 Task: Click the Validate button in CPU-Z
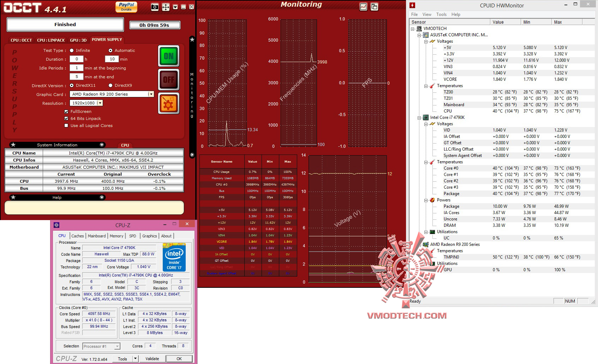coord(152,359)
